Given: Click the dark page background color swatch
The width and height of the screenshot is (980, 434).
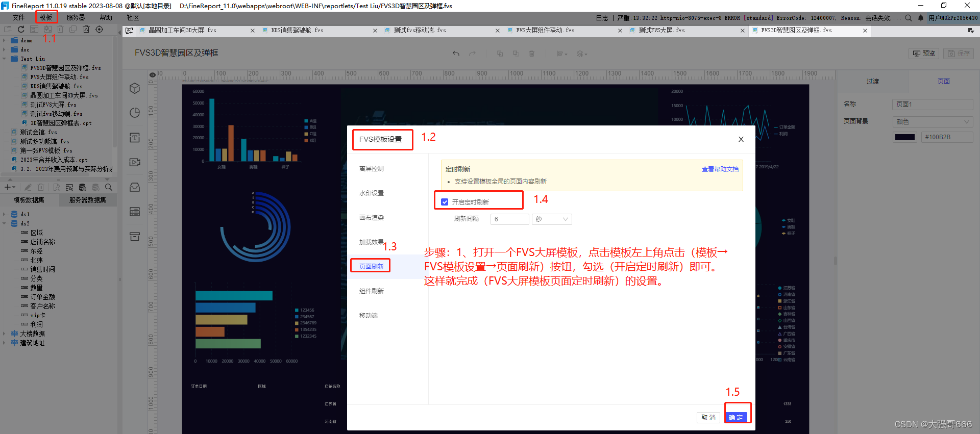Looking at the screenshot, I should pyautogui.click(x=905, y=137).
